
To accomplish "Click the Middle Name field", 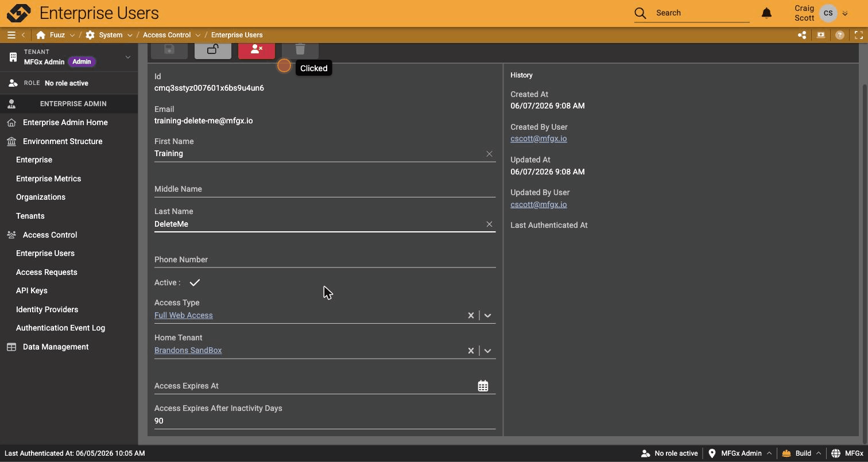I will click(x=325, y=189).
